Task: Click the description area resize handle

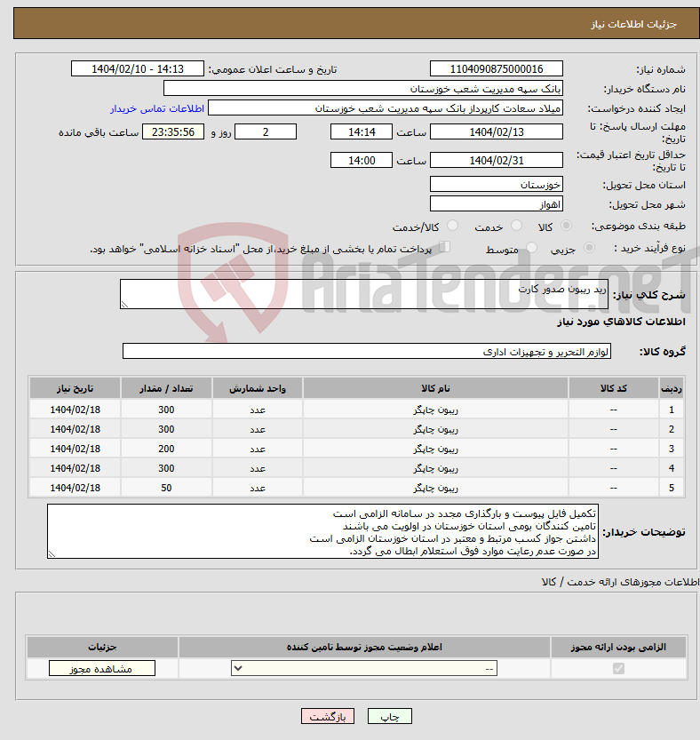Action: click(x=124, y=305)
